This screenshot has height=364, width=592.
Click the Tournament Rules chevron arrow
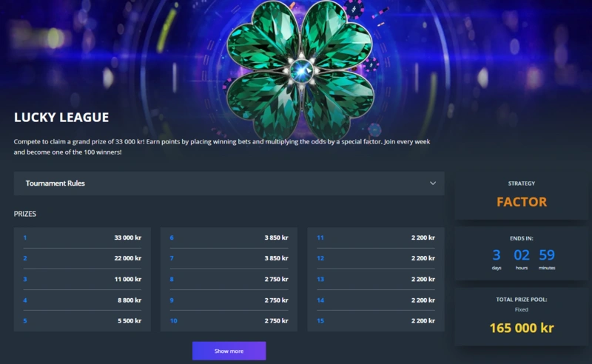[433, 183]
